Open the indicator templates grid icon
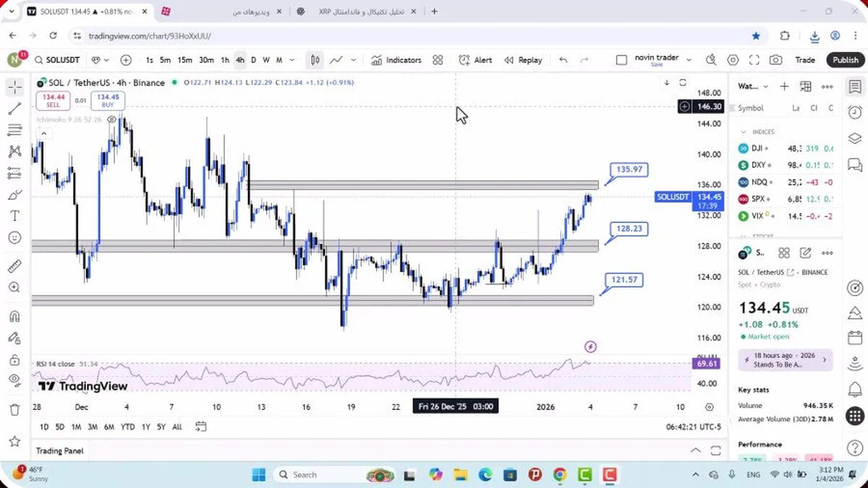Screen dimensions: 868x488 (438, 60)
